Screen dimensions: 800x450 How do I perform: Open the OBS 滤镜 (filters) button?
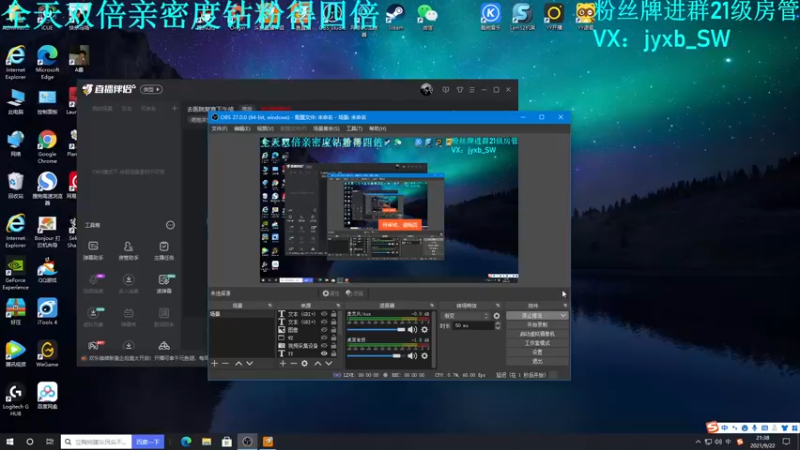pos(355,293)
